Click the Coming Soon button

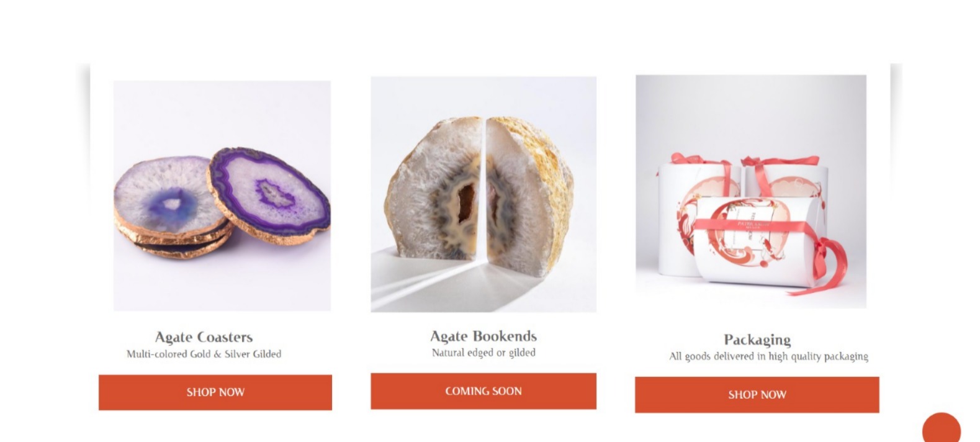(x=483, y=391)
